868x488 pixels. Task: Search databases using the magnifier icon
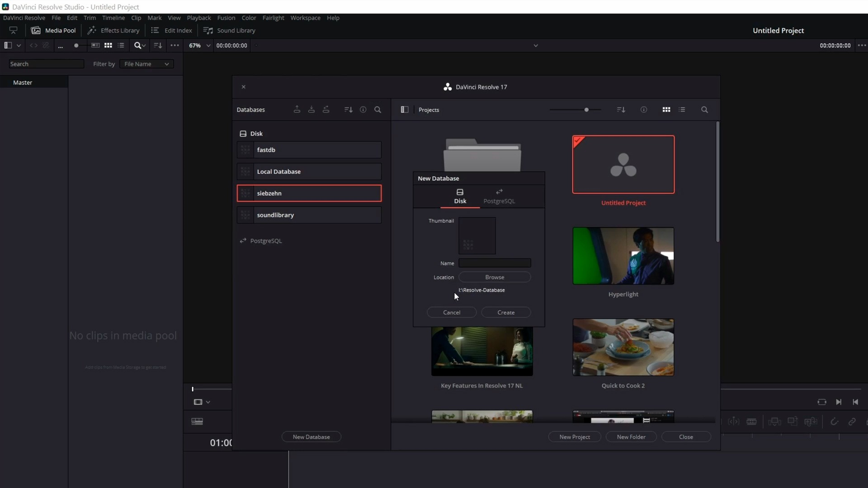(378, 109)
